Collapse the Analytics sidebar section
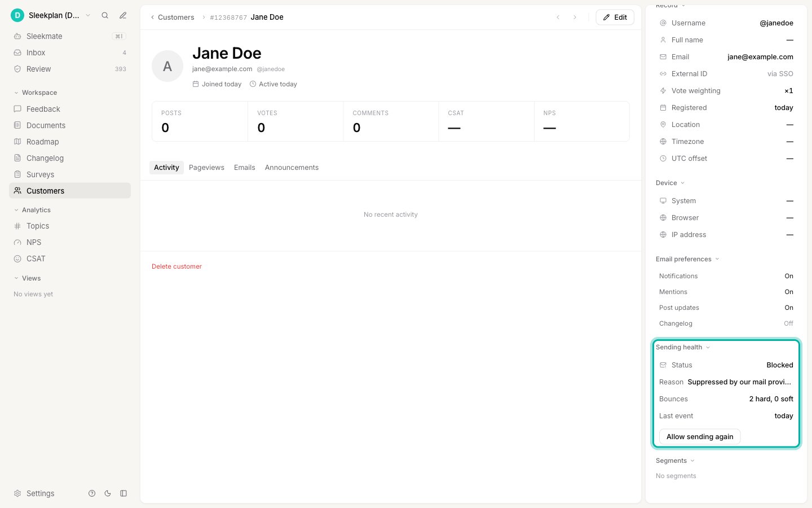 tap(32, 210)
